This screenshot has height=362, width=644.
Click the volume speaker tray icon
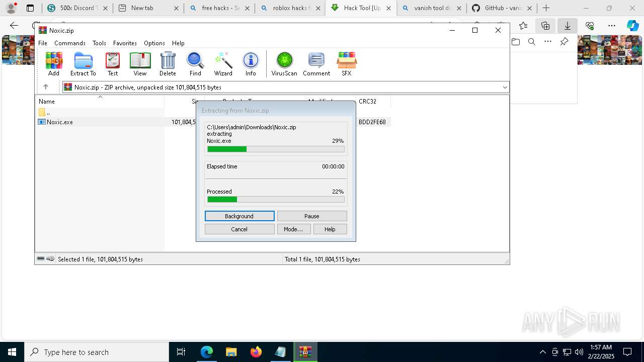pyautogui.click(x=579, y=352)
